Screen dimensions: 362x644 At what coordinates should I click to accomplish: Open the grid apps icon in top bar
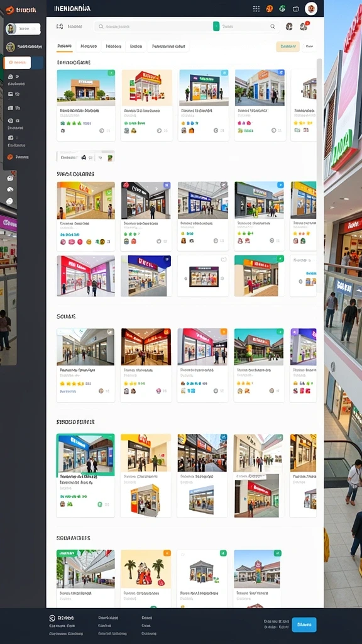[x=256, y=9]
